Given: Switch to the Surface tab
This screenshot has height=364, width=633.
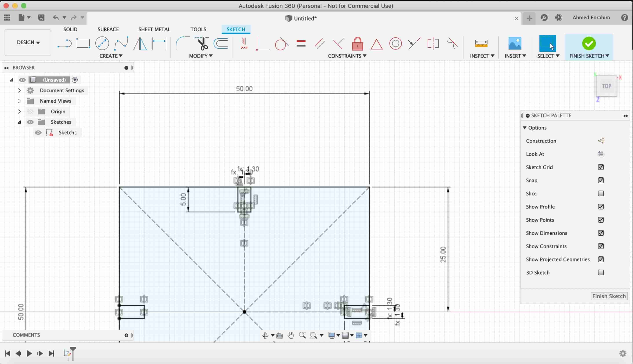Looking at the screenshot, I should point(108,29).
